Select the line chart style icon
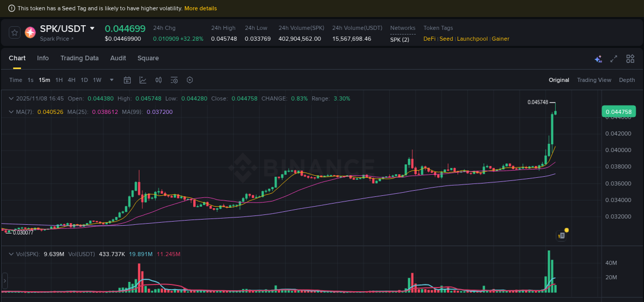The image size is (644, 302). pyautogui.click(x=143, y=80)
